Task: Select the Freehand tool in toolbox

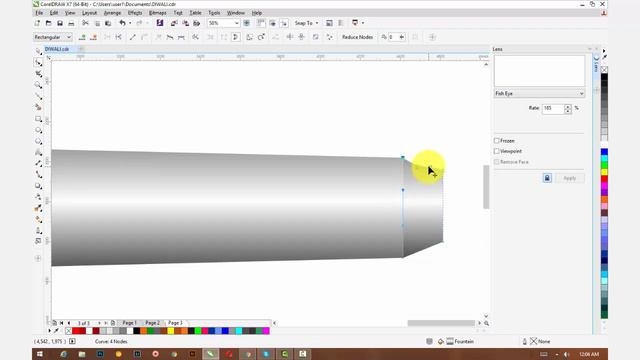Action: [38, 96]
